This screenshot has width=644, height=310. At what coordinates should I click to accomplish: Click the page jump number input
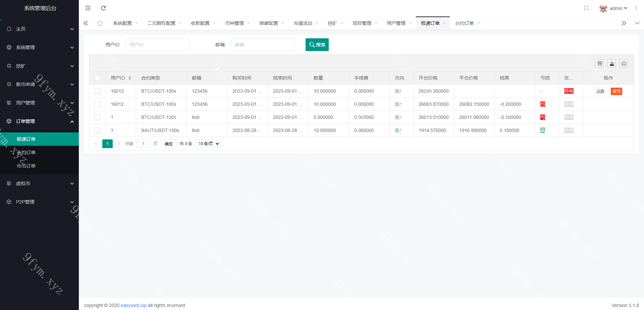(x=143, y=144)
